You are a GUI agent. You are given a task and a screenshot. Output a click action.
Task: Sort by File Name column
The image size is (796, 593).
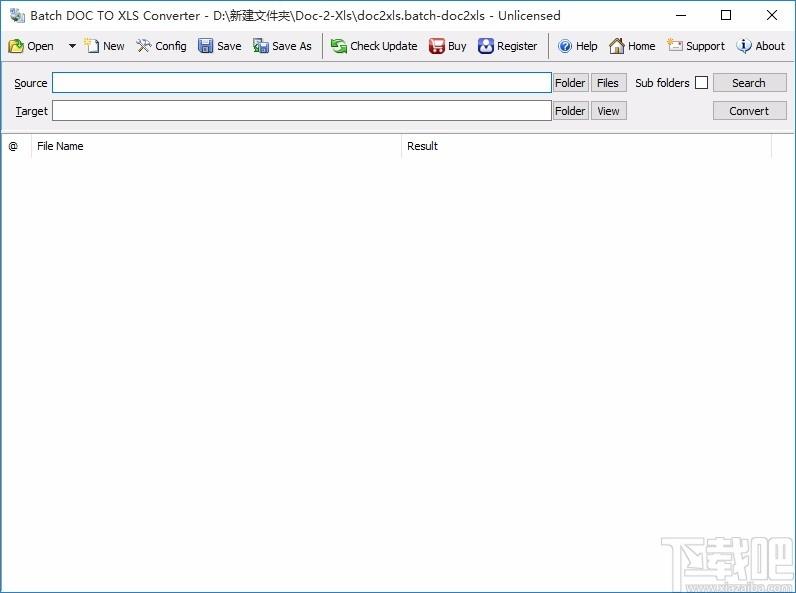216,146
